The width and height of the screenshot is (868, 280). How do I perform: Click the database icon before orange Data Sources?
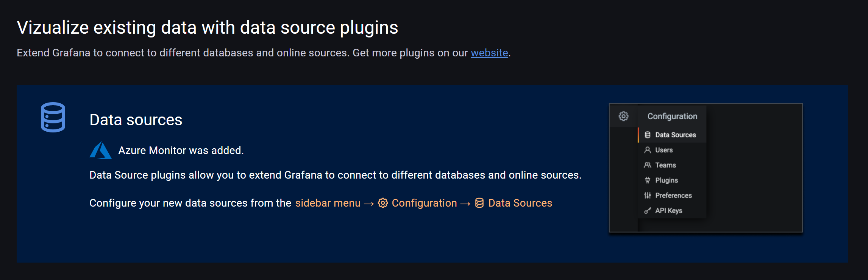point(479,203)
